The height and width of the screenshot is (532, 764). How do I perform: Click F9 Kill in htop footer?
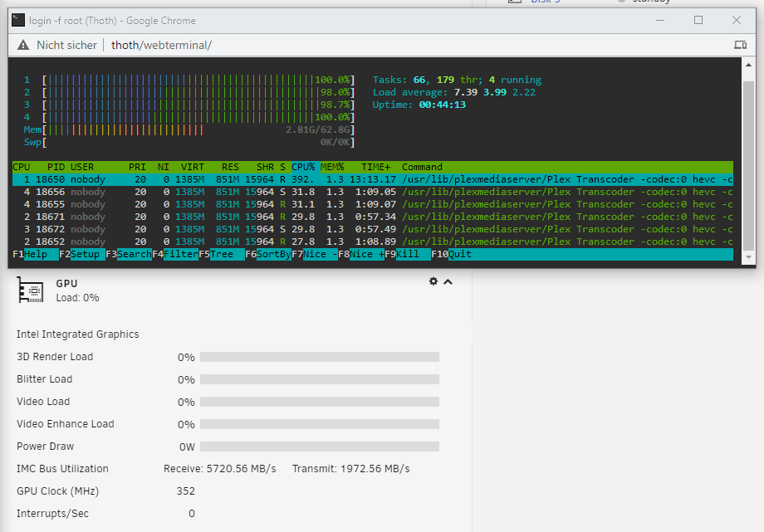(408, 254)
